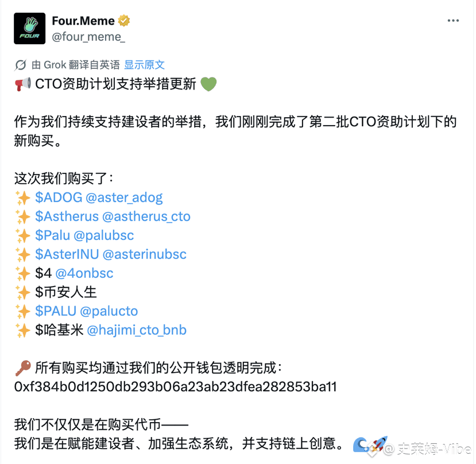
Task: Visit the @aster_adog profile mention
Action: point(124,198)
